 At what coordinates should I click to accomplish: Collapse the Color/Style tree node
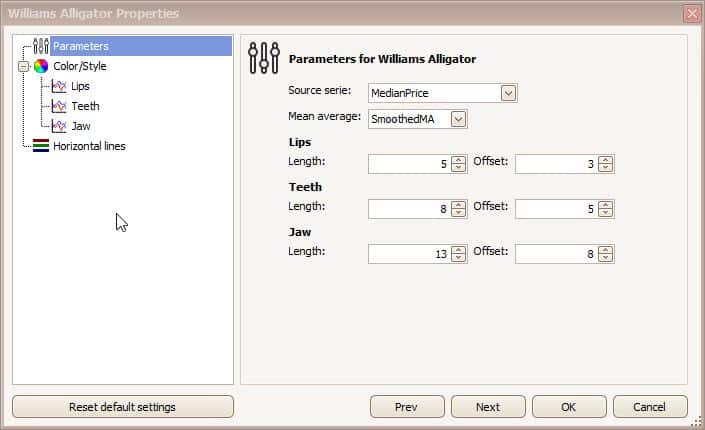tap(23, 66)
